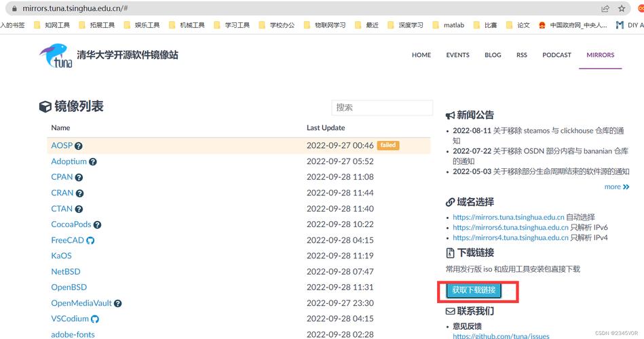Open the AOSP mirror link

pos(62,145)
